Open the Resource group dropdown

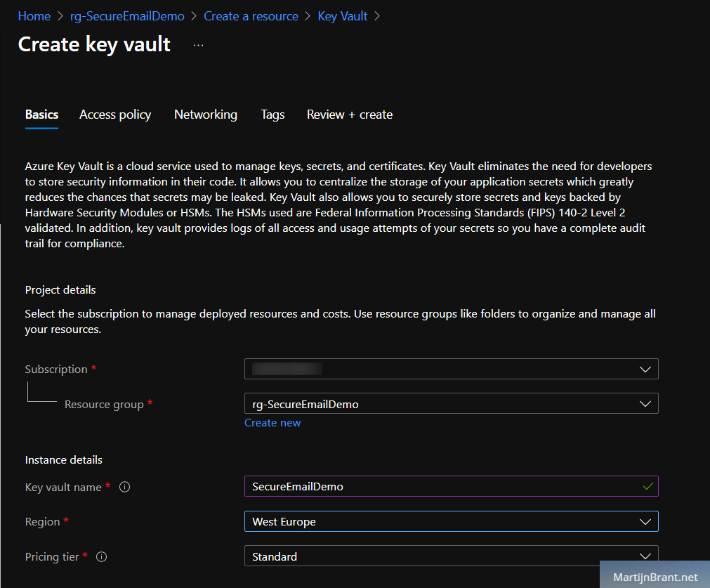[452, 404]
